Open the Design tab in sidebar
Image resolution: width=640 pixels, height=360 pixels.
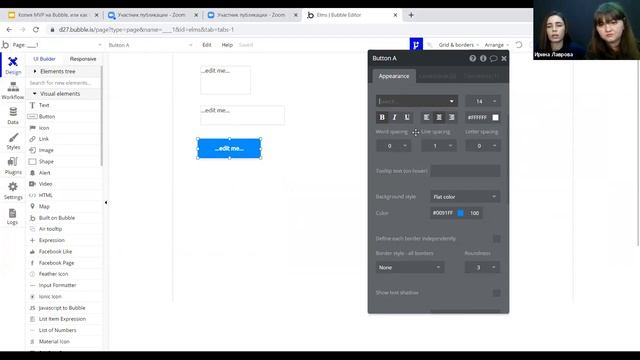(x=13, y=65)
